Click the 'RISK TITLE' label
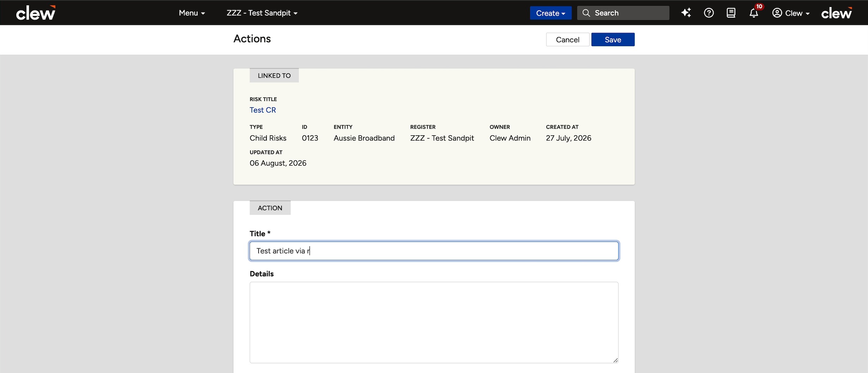 point(263,99)
